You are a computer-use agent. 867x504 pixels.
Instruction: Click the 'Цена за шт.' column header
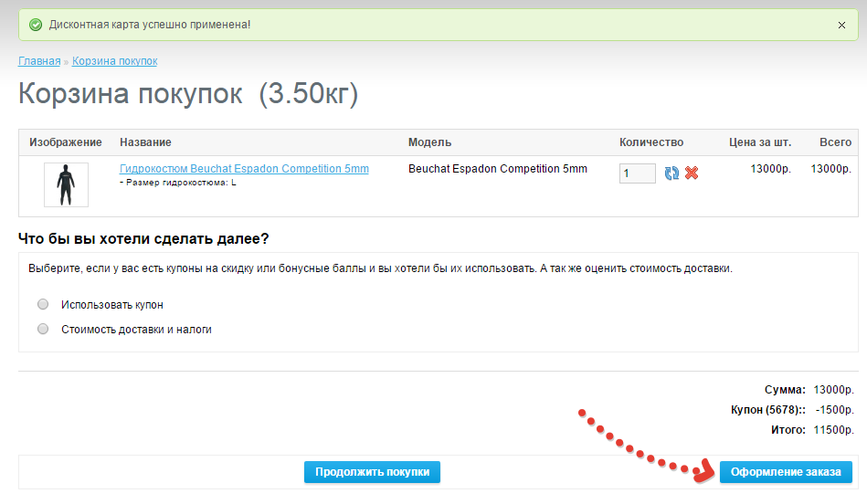coord(760,142)
